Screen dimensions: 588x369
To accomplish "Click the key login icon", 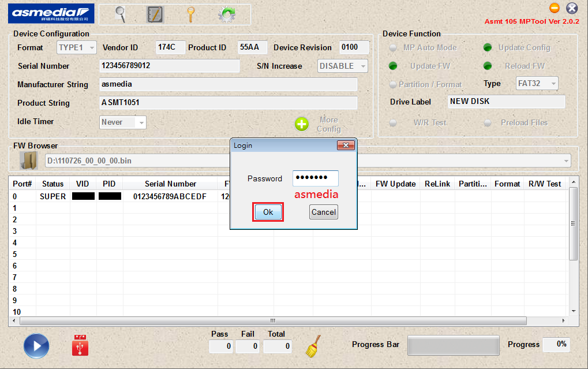I will tap(190, 14).
